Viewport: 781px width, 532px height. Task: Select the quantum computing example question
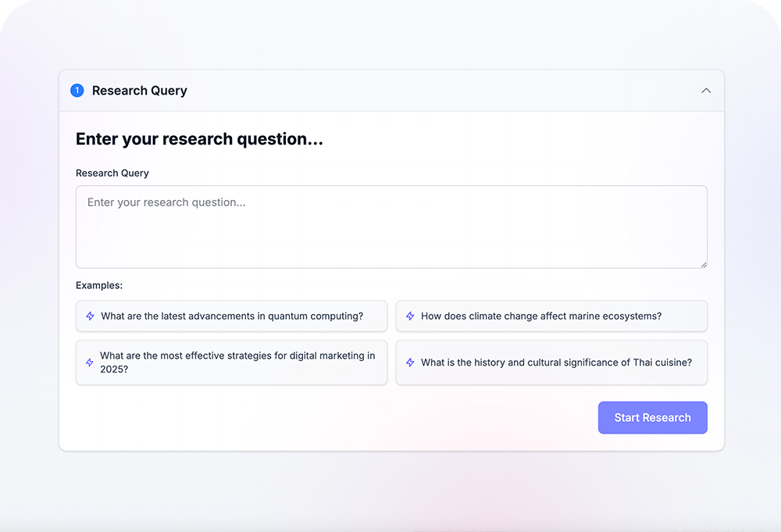[231, 316]
